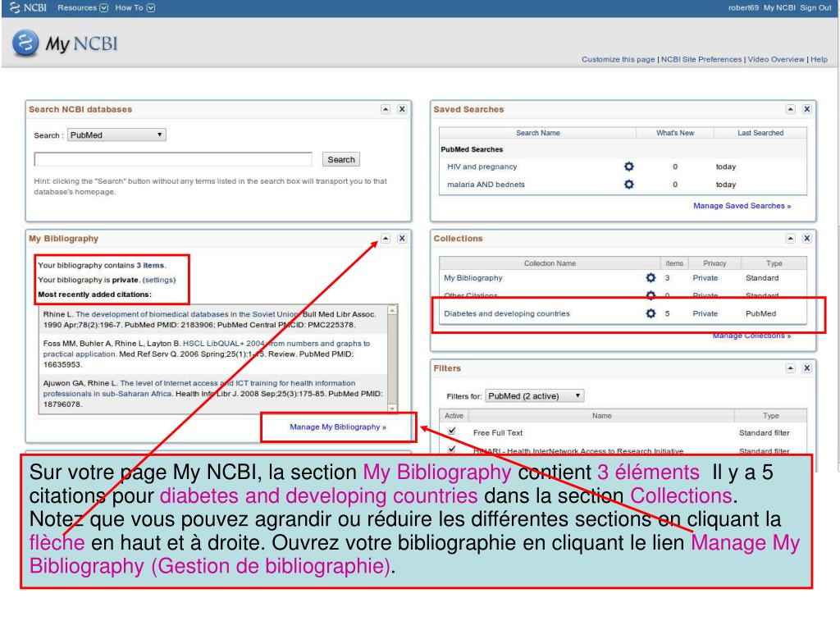Open settings gear for malaria AND bednets search

point(629,185)
